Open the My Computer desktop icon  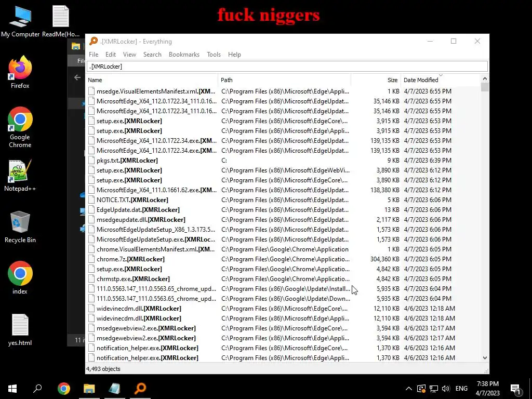[20, 21]
